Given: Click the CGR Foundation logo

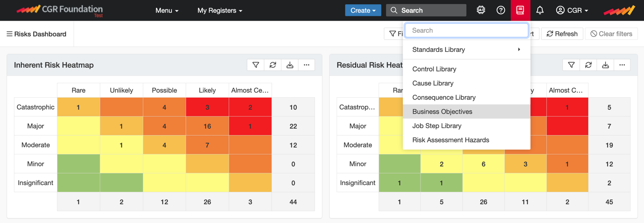Looking at the screenshot, I should 59,10.
